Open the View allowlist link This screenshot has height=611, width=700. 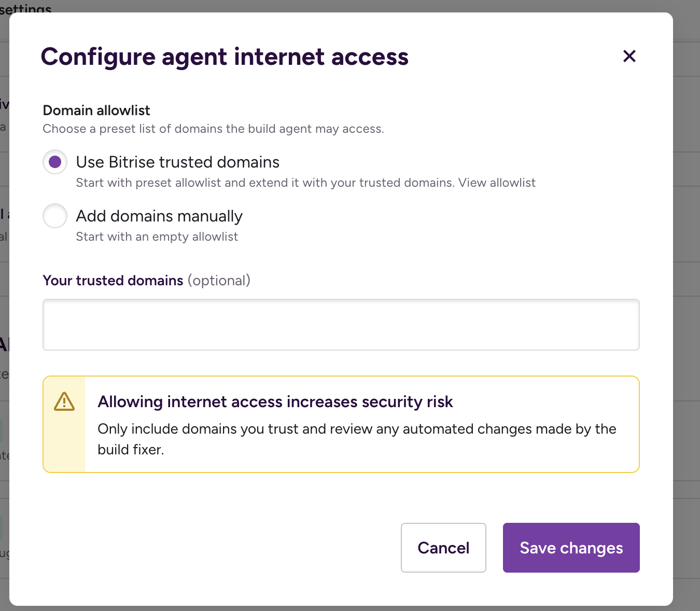point(497,183)
